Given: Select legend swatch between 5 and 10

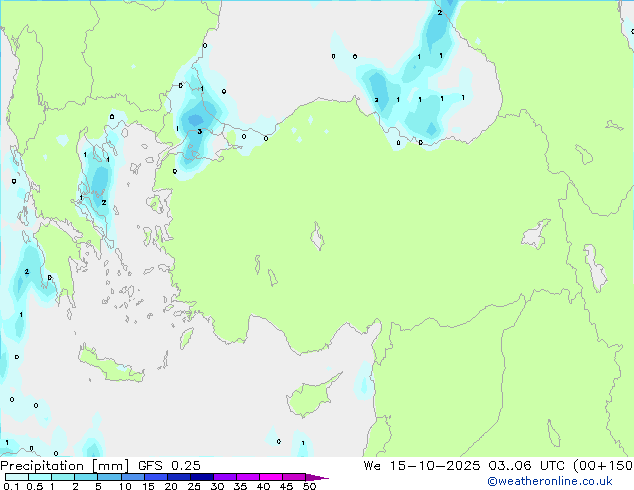Looking at the screenshot, I should tap(109, 477).
